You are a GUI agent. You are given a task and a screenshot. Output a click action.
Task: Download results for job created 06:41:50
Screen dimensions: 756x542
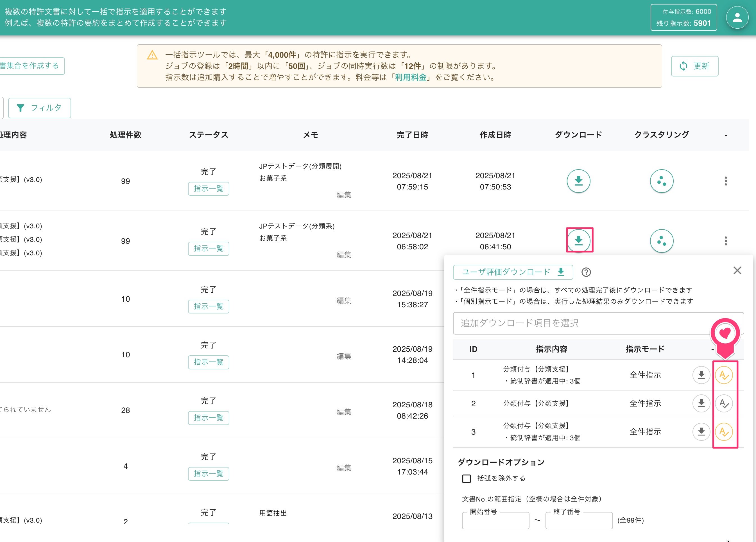coord(578,241)
